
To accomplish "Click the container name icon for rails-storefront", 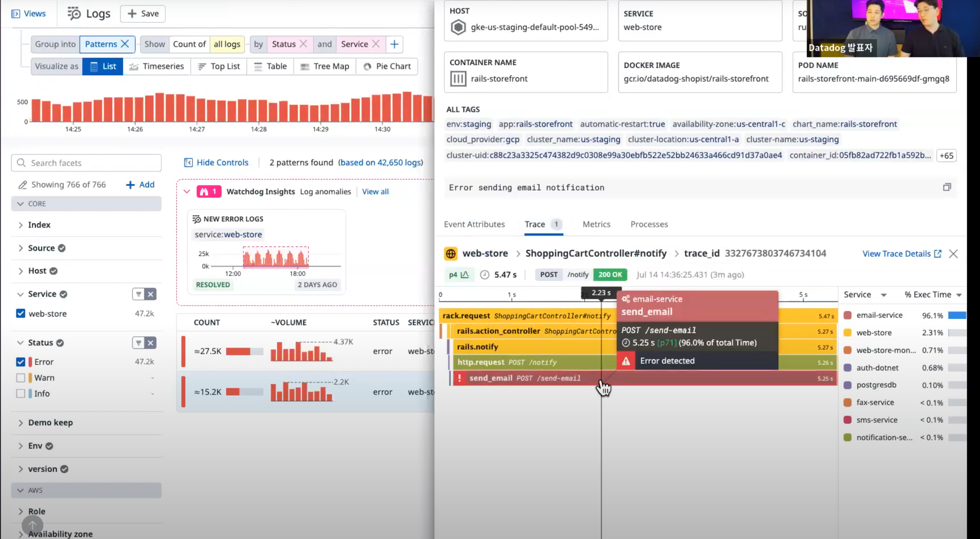I will (458, 79).
